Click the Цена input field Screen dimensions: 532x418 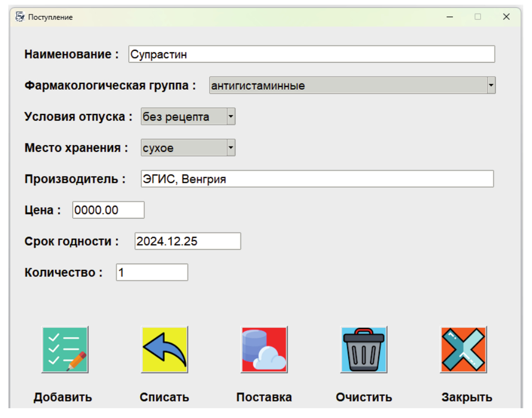pyautogui.click(x=108, y=210)
